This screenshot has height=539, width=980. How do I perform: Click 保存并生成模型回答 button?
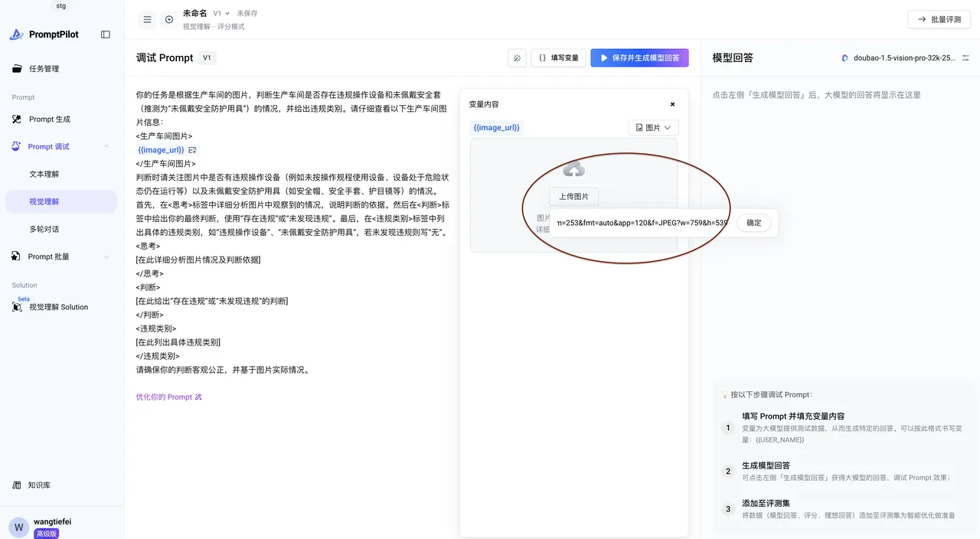click(x=639, y=57)
